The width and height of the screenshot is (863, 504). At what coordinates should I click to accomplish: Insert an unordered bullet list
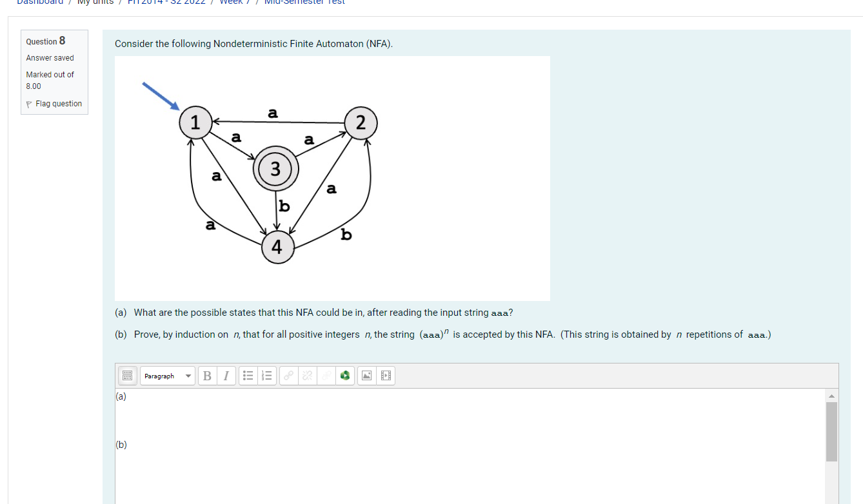click(x=248, y=376)
